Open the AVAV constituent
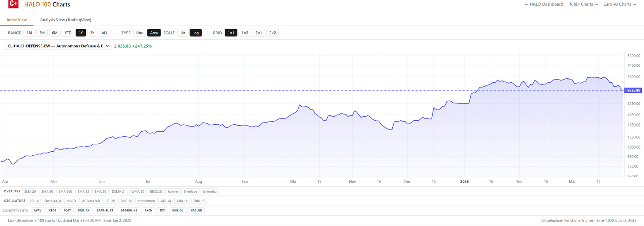The image size is (644, 226). pos(38,211)
